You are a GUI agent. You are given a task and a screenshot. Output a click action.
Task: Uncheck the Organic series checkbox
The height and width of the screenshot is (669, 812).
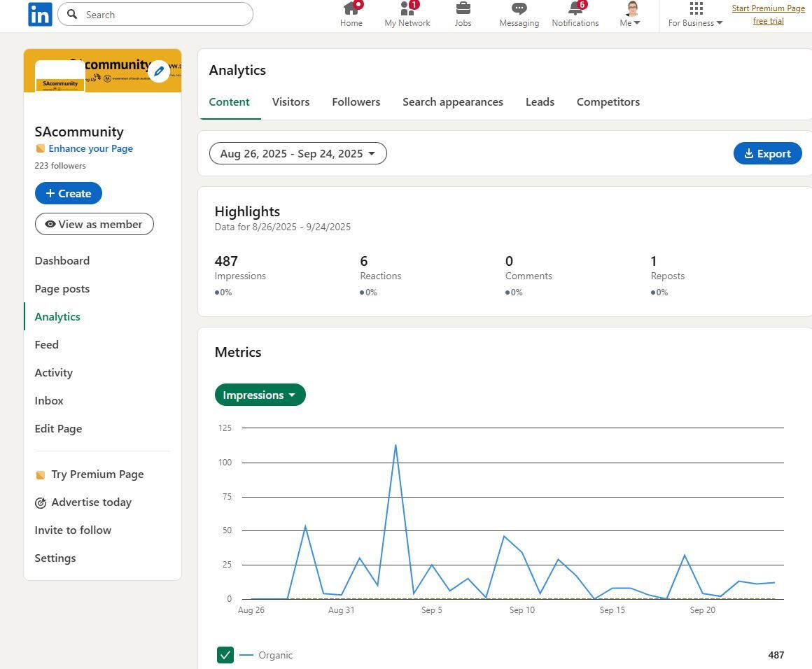point(225,655)
